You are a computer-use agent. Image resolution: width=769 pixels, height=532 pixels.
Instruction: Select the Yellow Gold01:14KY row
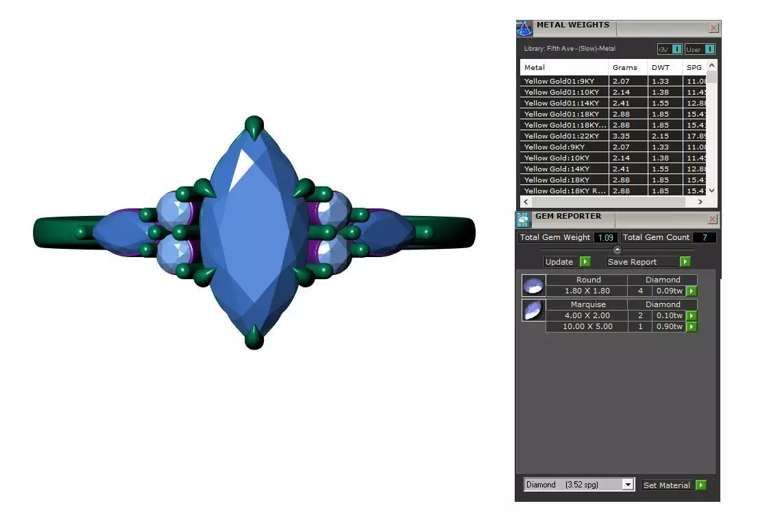[613, 103]
